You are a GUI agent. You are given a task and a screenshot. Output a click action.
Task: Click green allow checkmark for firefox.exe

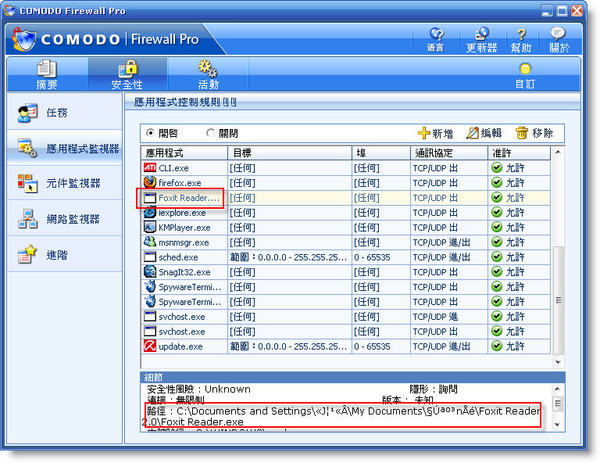pos(497,183)
